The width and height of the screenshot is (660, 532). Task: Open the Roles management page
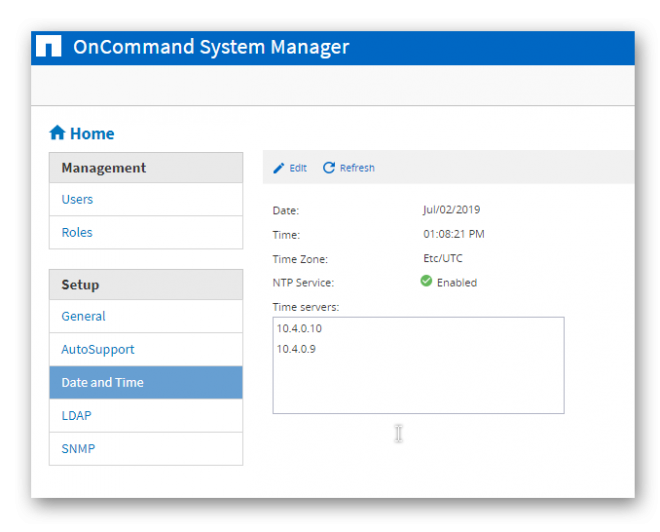tap(146, 232)
